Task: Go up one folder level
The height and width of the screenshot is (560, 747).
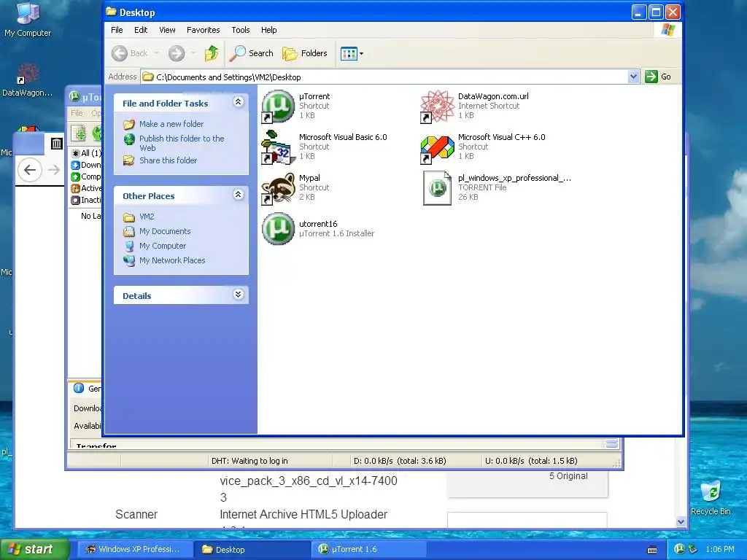Action: [x=211, y=53]
